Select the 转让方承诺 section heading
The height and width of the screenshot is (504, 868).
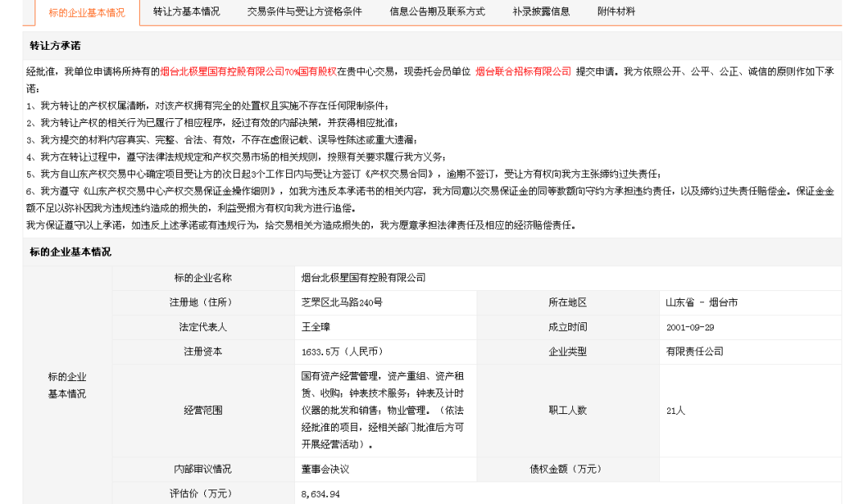point(55,46)
